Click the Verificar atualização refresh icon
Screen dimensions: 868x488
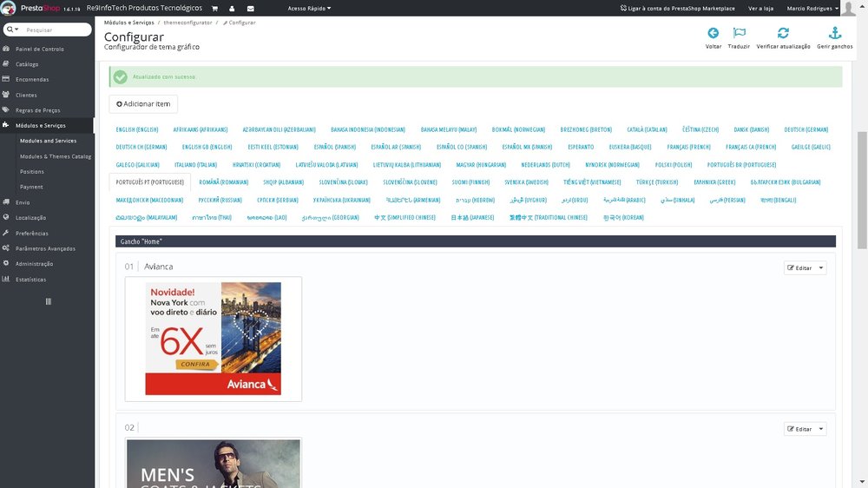(x=783, y=33)
